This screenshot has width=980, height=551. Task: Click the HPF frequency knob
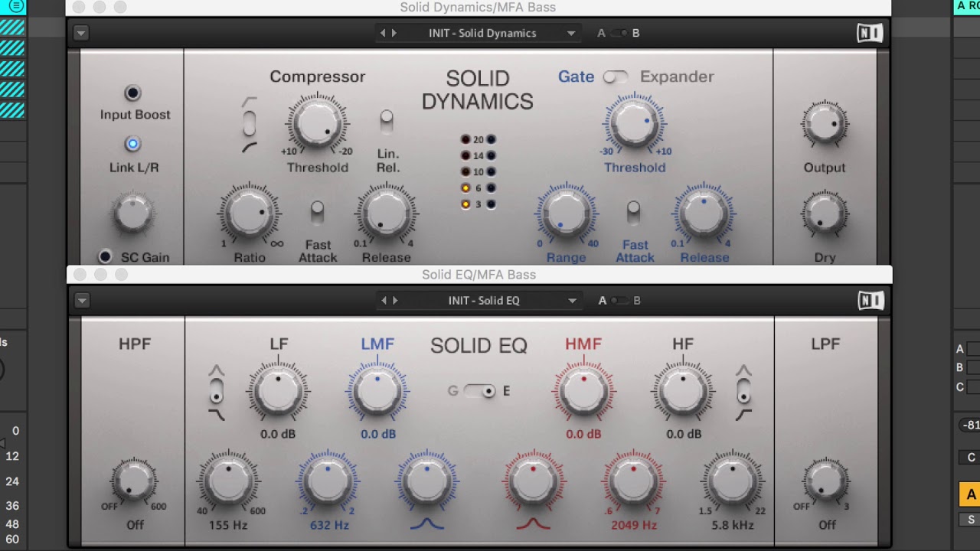134,481
